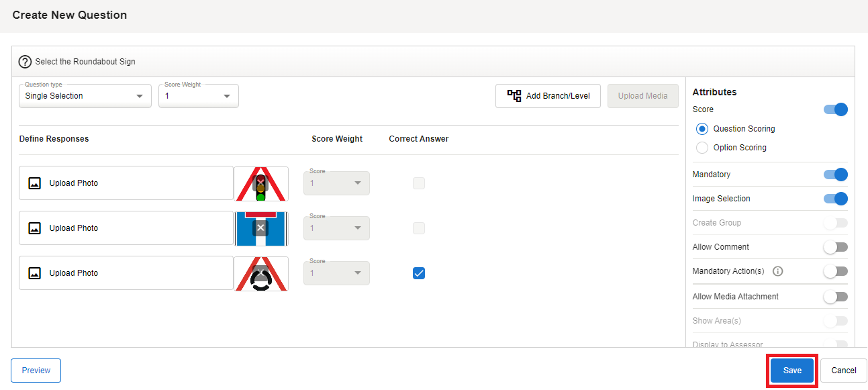Click the question mark help icon

[25, 62]
